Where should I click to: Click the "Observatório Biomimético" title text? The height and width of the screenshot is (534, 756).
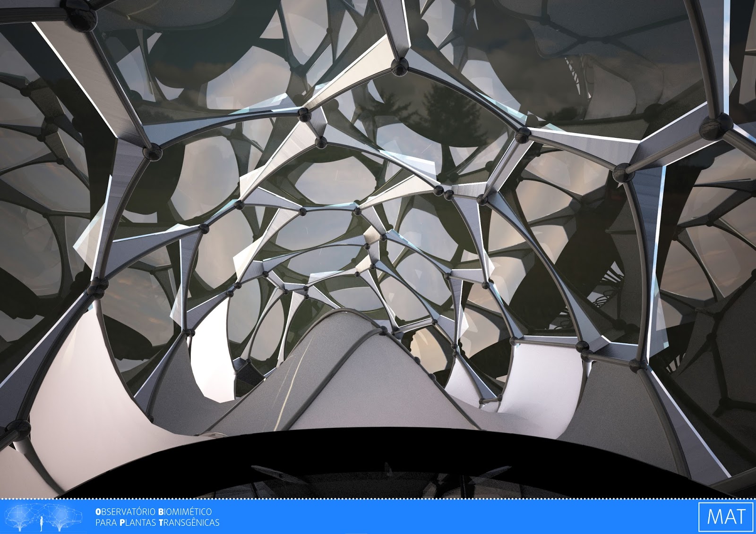pos(154,511)
